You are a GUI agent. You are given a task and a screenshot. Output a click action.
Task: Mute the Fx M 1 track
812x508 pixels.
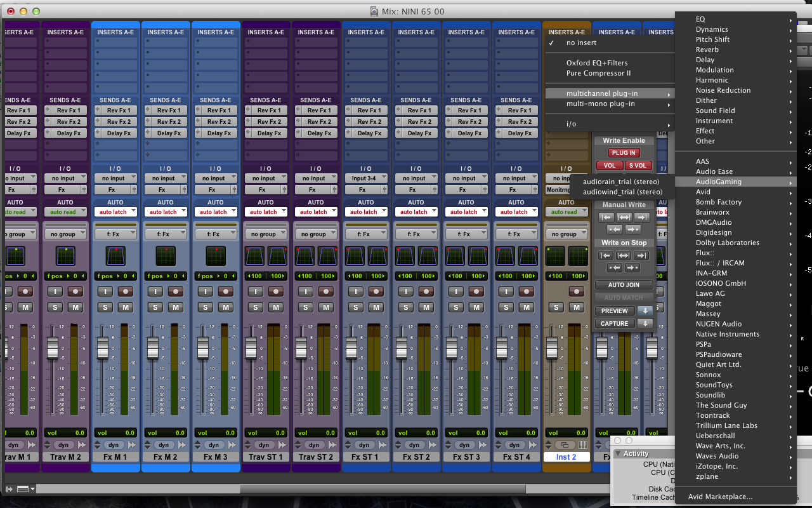pyautogui.click(x=126, y=307)
